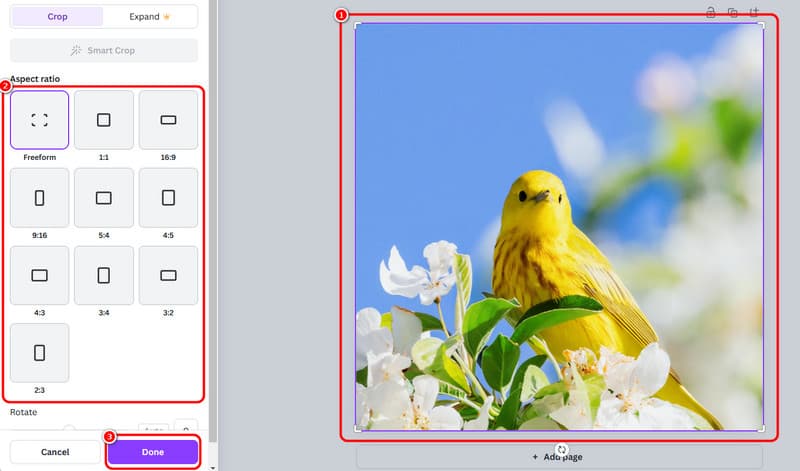Pick the 3:2 aspect ratio
This screenshot has height=471, width=800.
(x=168, y=276)
